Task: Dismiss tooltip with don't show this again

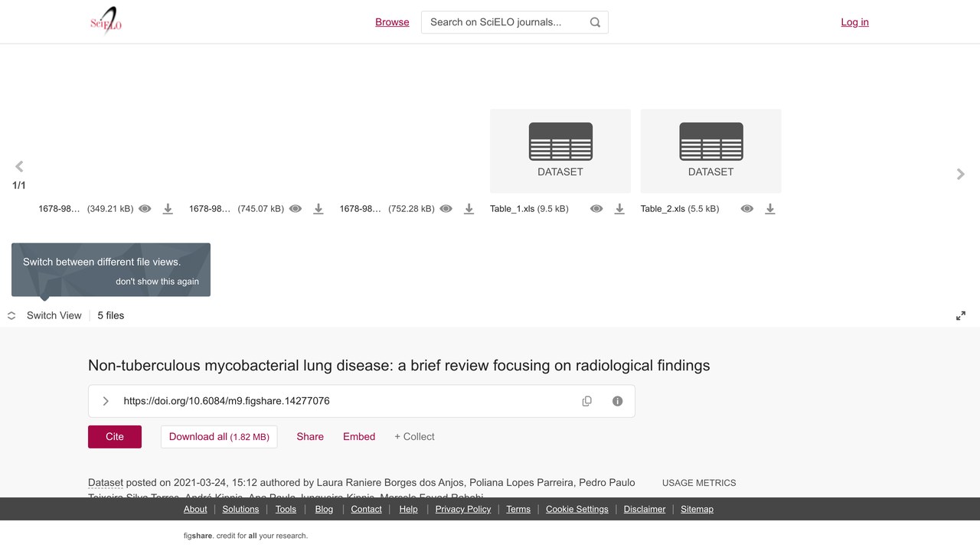Action: pos(157,282)
